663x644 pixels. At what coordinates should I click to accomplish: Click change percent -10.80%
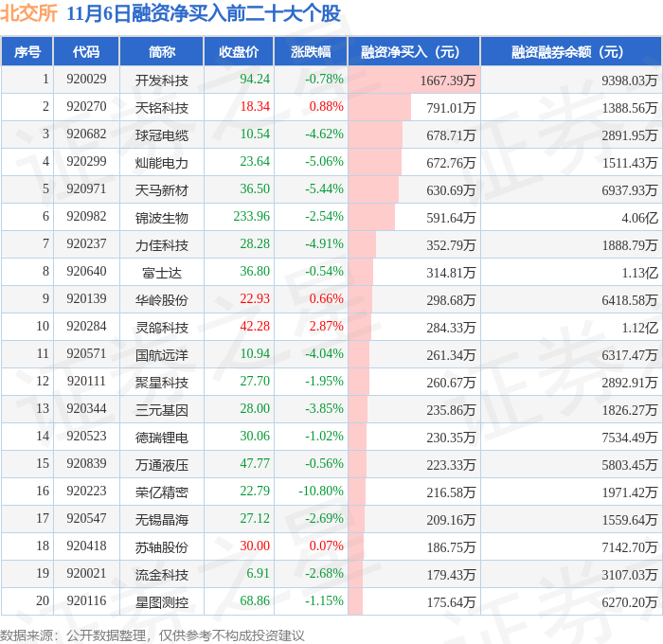pyautogui.click(x=321, y=492)
